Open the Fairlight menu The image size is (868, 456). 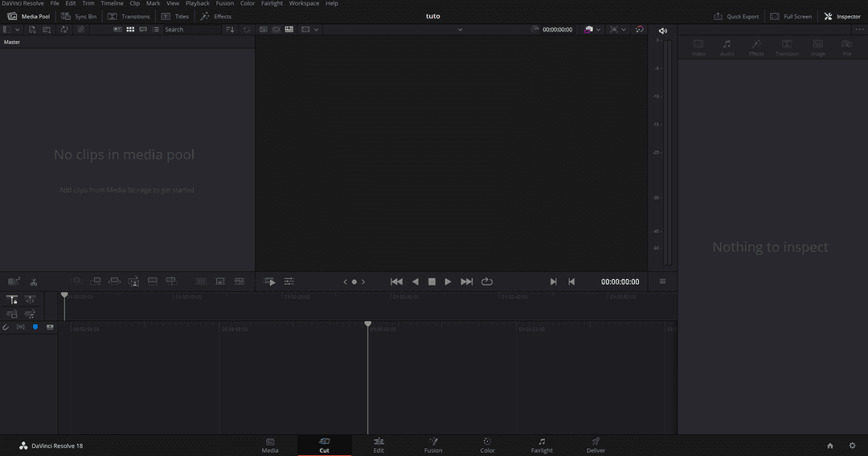[272, 3]
